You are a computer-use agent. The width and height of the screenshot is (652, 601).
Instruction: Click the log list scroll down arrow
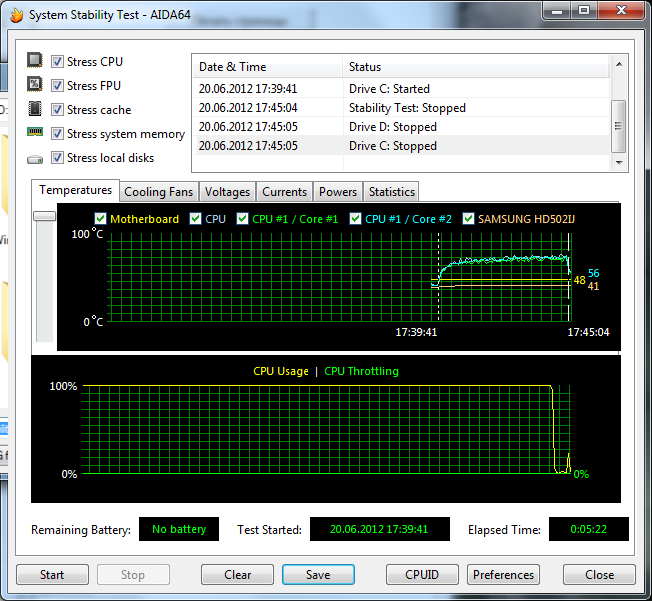coord(619,163)
